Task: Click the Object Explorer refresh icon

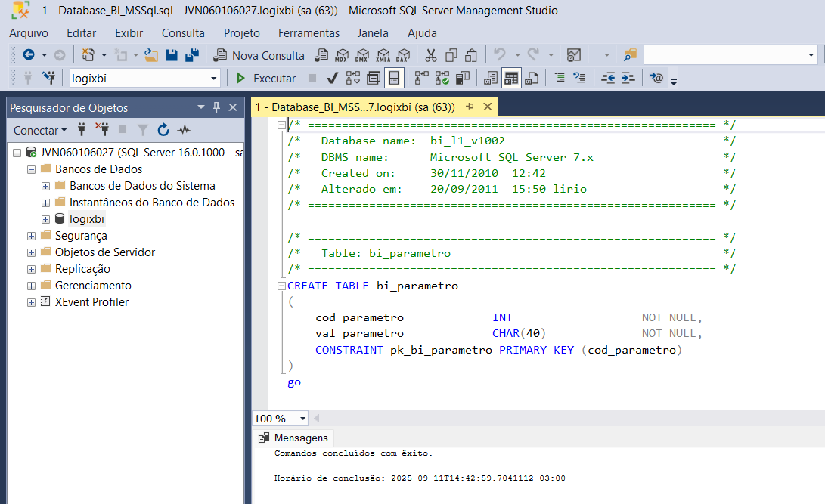Action: [163, 129]
